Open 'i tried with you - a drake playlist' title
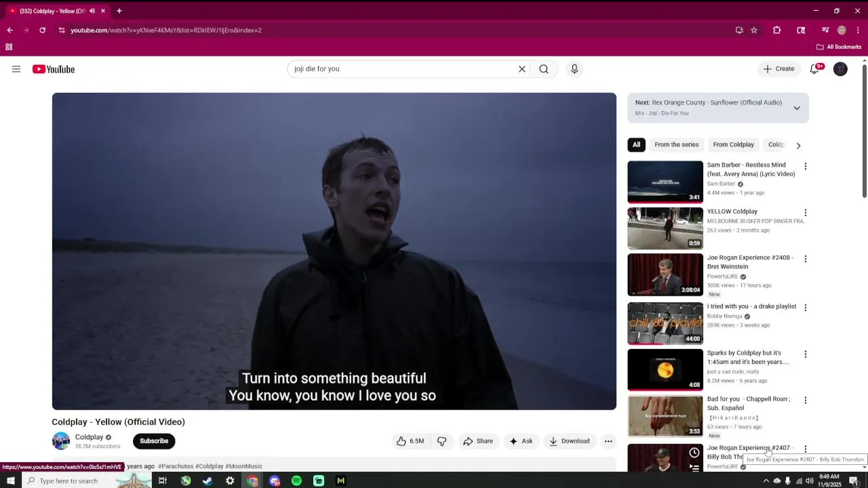The width and height of the screenshot is (868, 488). [x=751, y=306]
